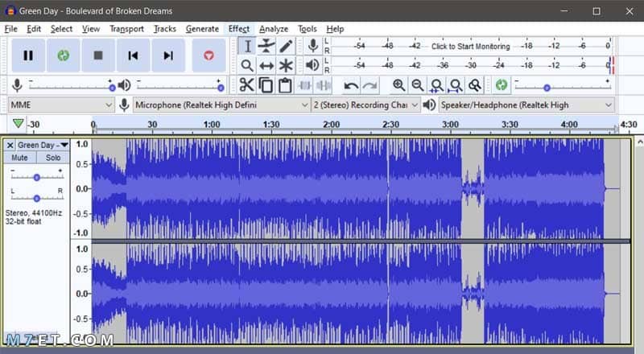Toggle Mute on the Green Day track
This screenshot has height=354, width=644.
coord(19,158)
